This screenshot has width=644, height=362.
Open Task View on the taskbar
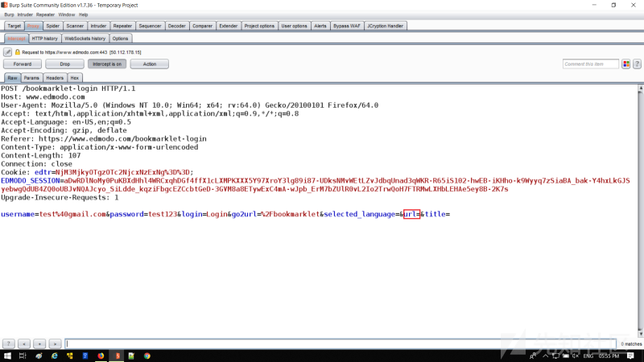(x=23, y=356)
